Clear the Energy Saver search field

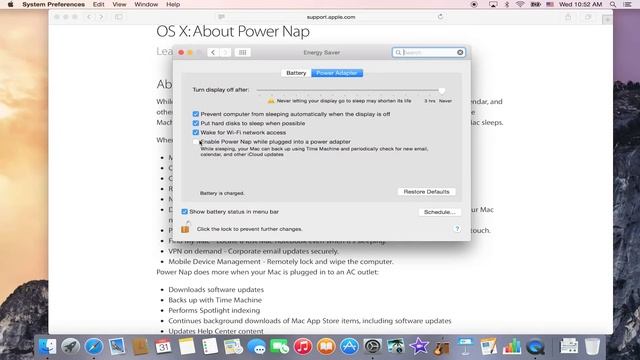tap(460, 52)
